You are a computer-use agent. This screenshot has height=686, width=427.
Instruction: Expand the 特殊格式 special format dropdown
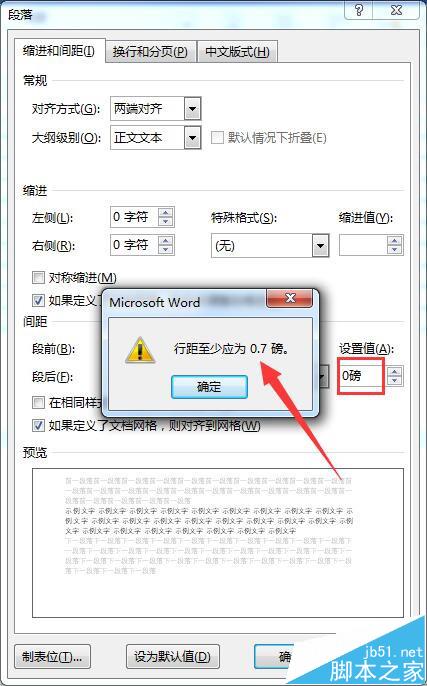[x=320, y=246]
